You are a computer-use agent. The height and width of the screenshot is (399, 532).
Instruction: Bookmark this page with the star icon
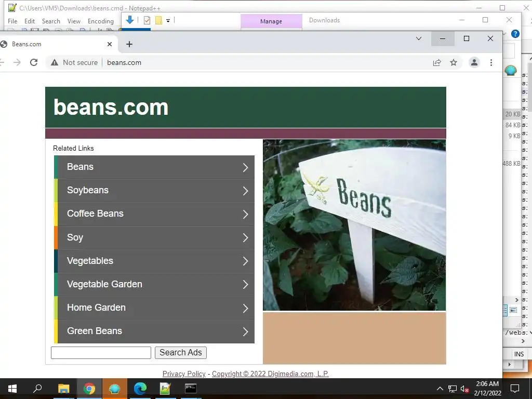pos(453,62)
